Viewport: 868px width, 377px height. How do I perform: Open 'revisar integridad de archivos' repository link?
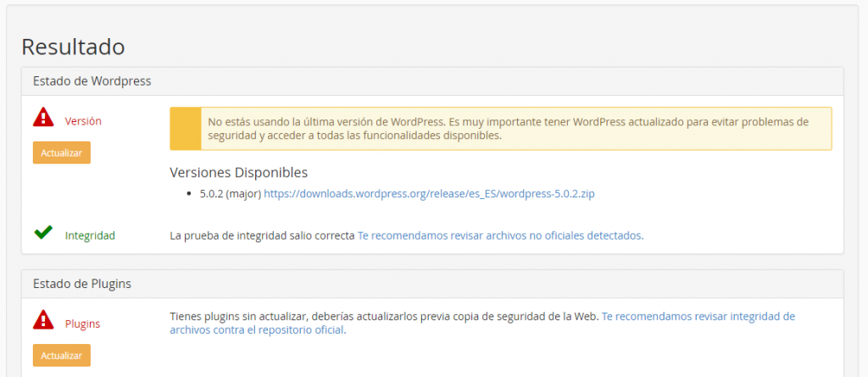(482, 324)
